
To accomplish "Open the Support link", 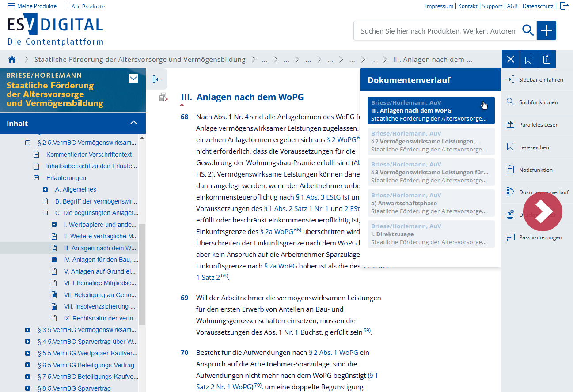I will point(492,6).
